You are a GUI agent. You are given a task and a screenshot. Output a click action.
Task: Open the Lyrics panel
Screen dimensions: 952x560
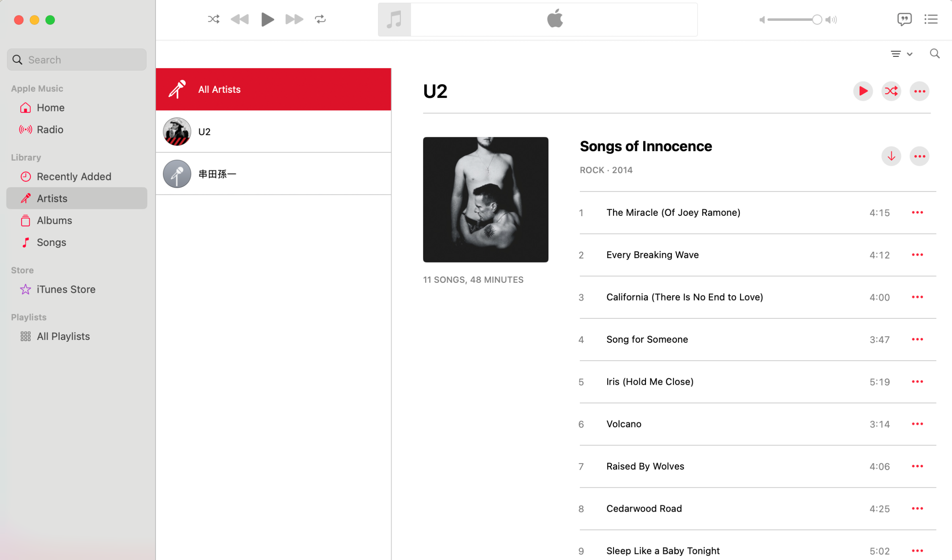tap(905, 19)
